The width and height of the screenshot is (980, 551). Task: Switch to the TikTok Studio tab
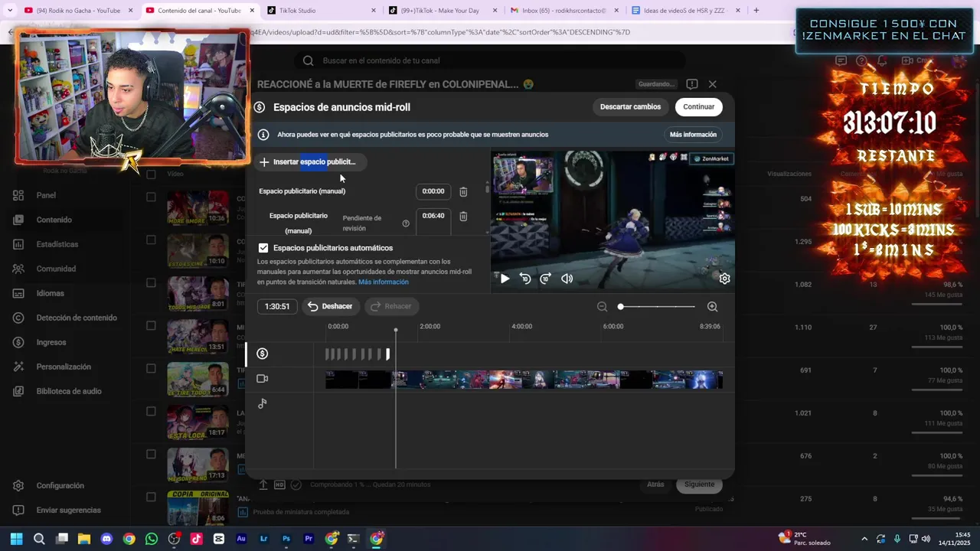click(320, 11)
